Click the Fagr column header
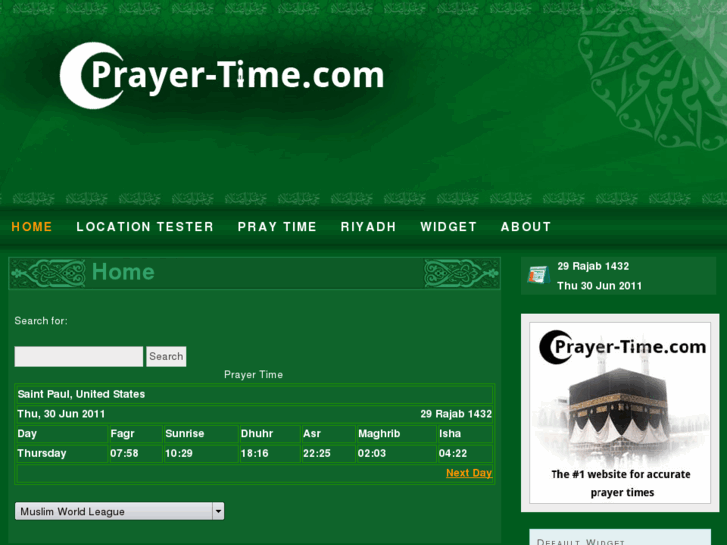The height and width of the screenshot is (545, 727). (135, 434)
